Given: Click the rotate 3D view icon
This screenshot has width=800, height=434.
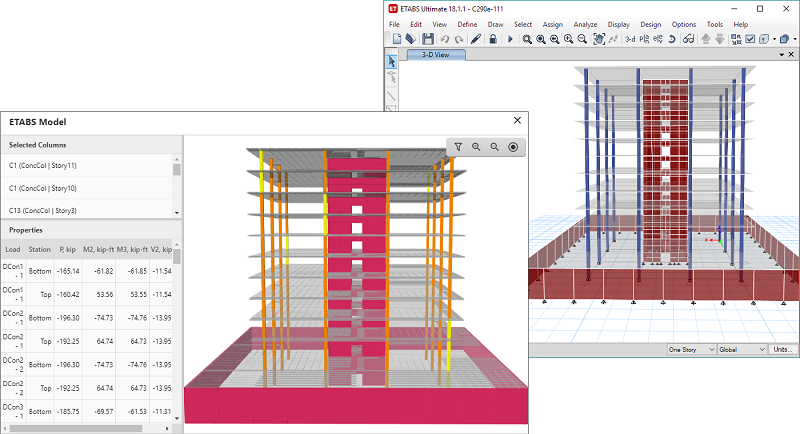Looking at the screenshot, I should coord(671,39).
